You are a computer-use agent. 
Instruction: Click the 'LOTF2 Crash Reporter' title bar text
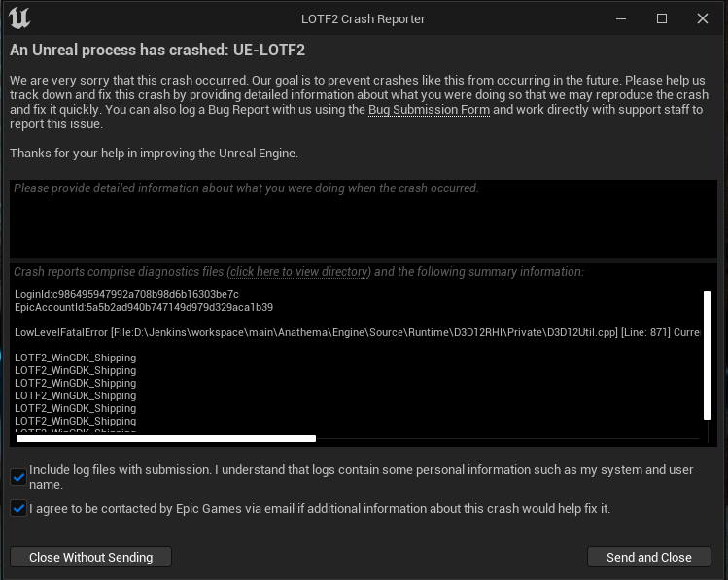point(363,18)
